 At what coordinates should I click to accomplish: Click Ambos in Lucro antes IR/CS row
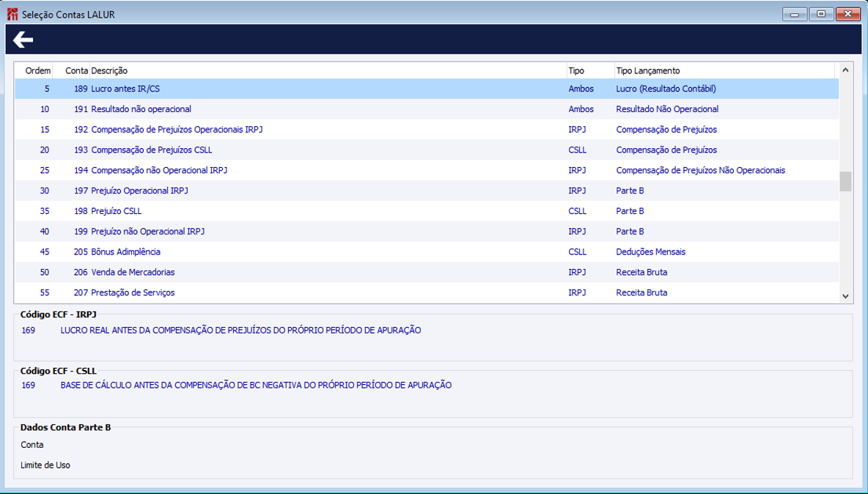click(x=581, y=89)
